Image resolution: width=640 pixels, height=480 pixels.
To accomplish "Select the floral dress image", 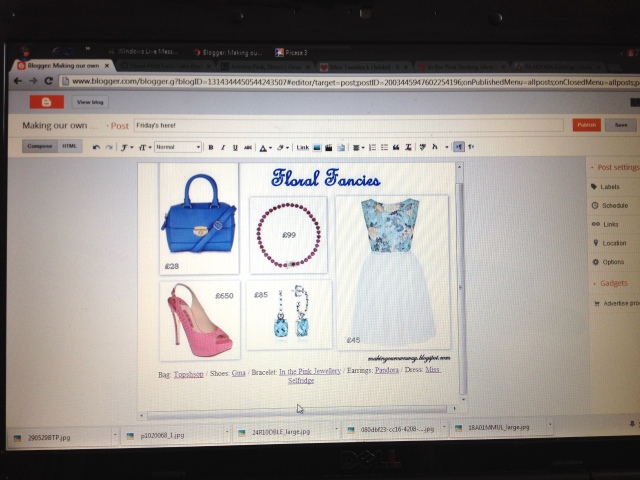I will pos(393,272).
